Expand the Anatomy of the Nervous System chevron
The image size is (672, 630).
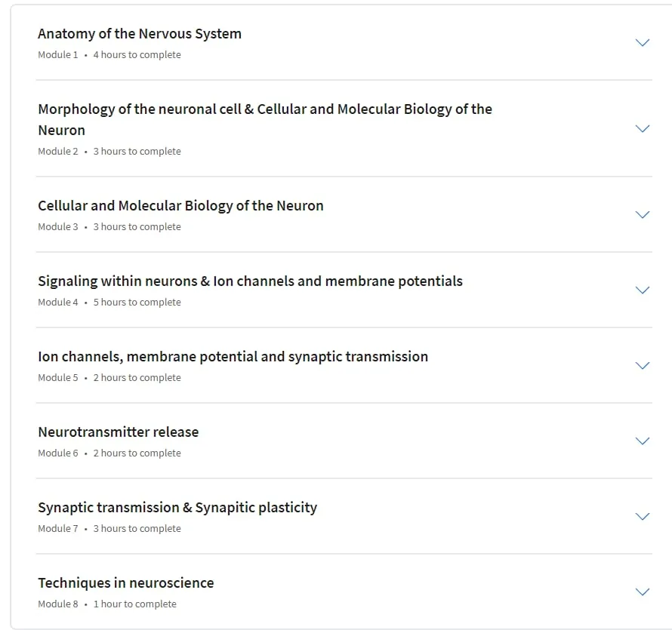click(x=642, y=42)
